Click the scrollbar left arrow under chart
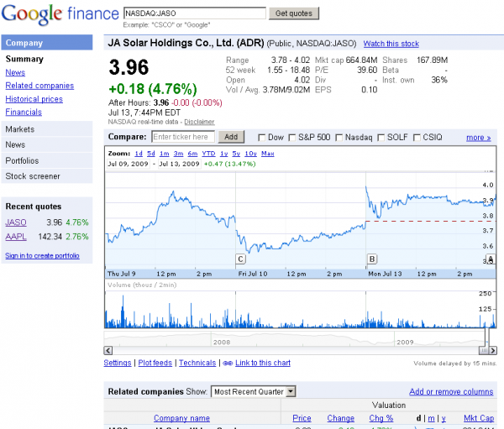 108,350
